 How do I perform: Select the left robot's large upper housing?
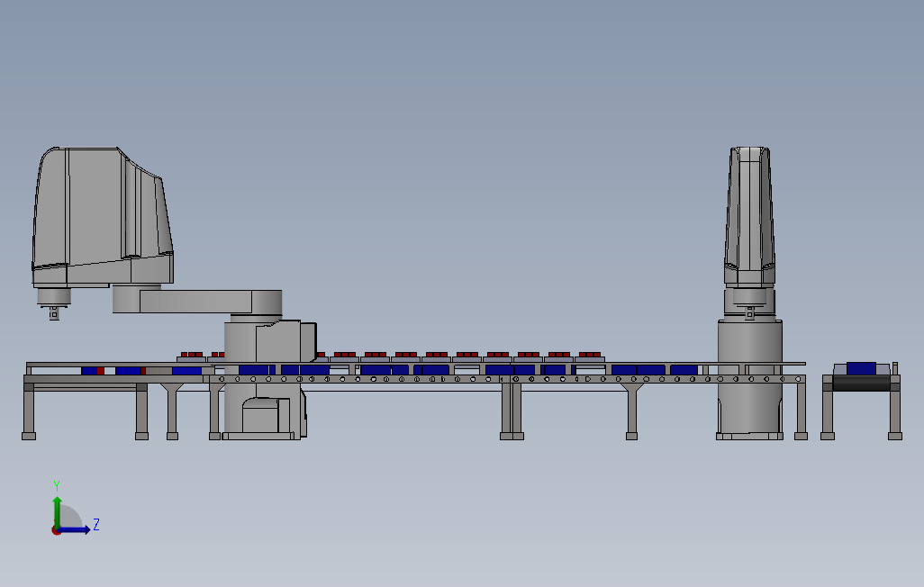[x=102, y=215]
